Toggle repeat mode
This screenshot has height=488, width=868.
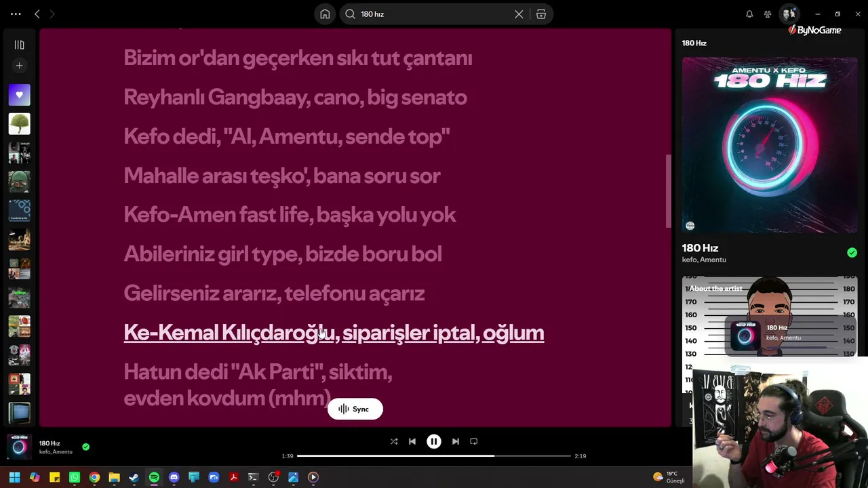[474, 441]
